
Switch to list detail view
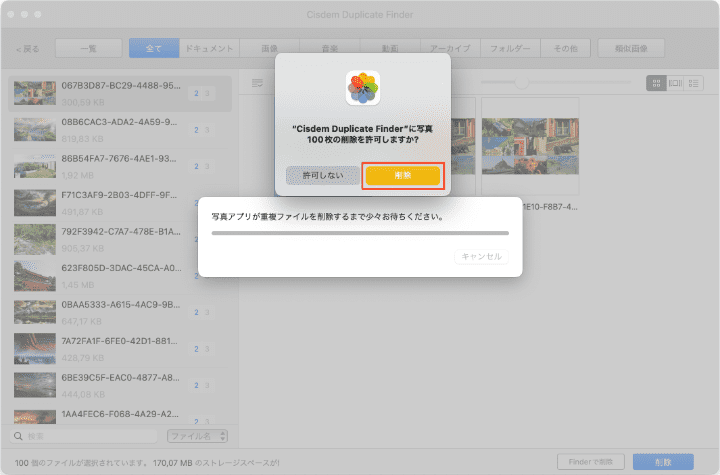click(694, 83)
